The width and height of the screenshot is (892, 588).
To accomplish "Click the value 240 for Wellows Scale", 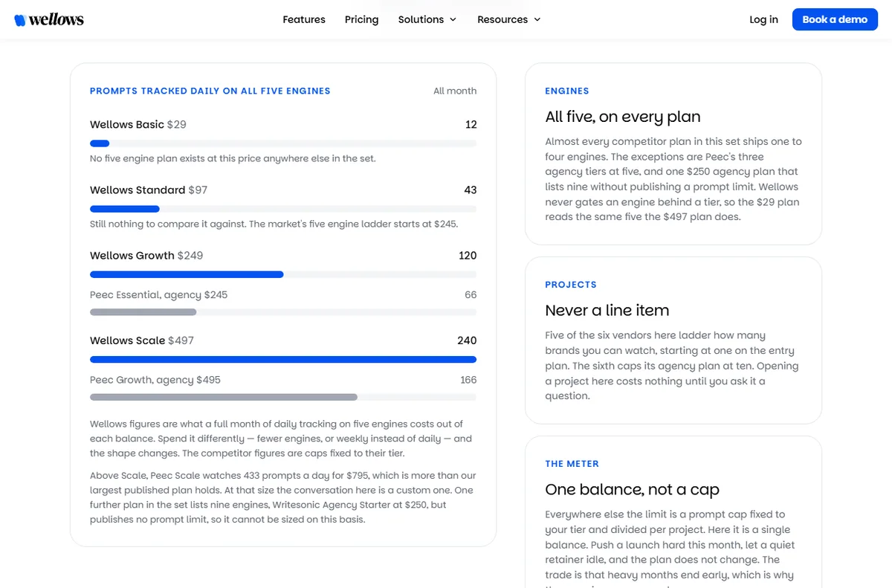I will [467, 340].
